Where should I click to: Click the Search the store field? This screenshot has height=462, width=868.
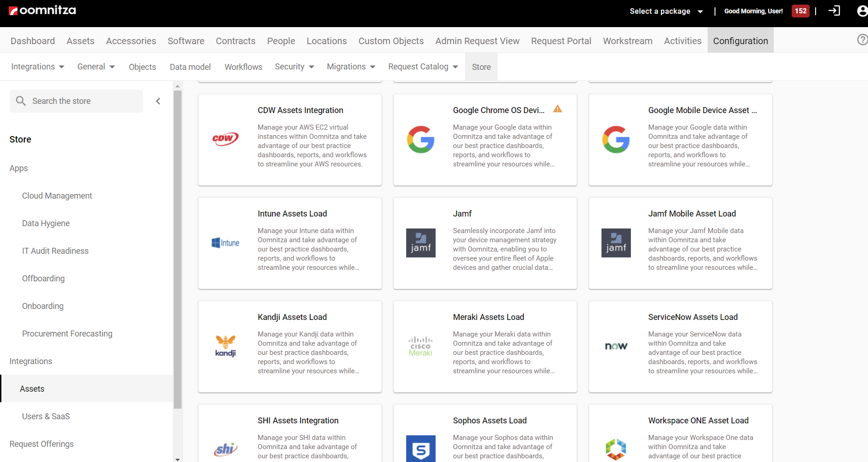[x=83, y=101]
